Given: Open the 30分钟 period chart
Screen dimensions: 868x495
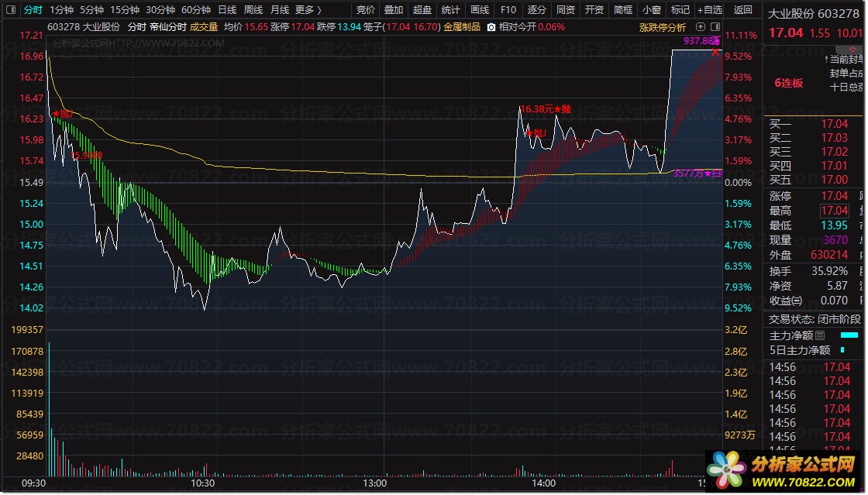Looking at the screenshot, I should click(160, 9).
